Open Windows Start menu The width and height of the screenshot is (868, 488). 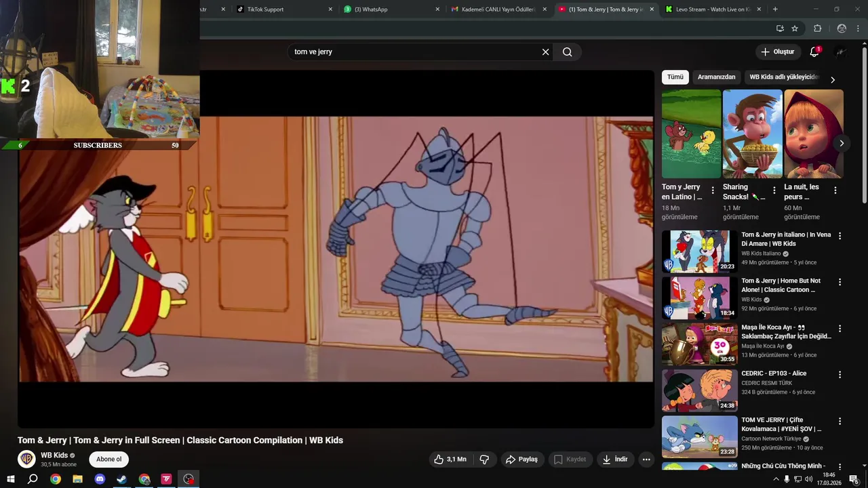pyautogui.click(x=11, y=479)
